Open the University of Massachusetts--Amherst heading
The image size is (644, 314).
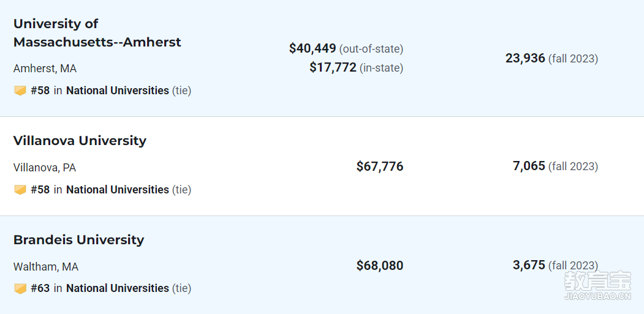coord(97,33)
